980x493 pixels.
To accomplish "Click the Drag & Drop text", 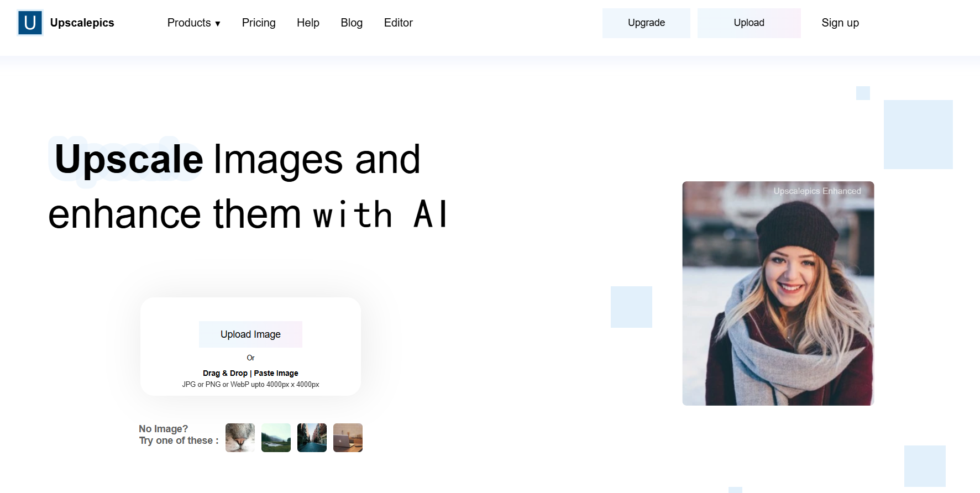I will point(225,373).
